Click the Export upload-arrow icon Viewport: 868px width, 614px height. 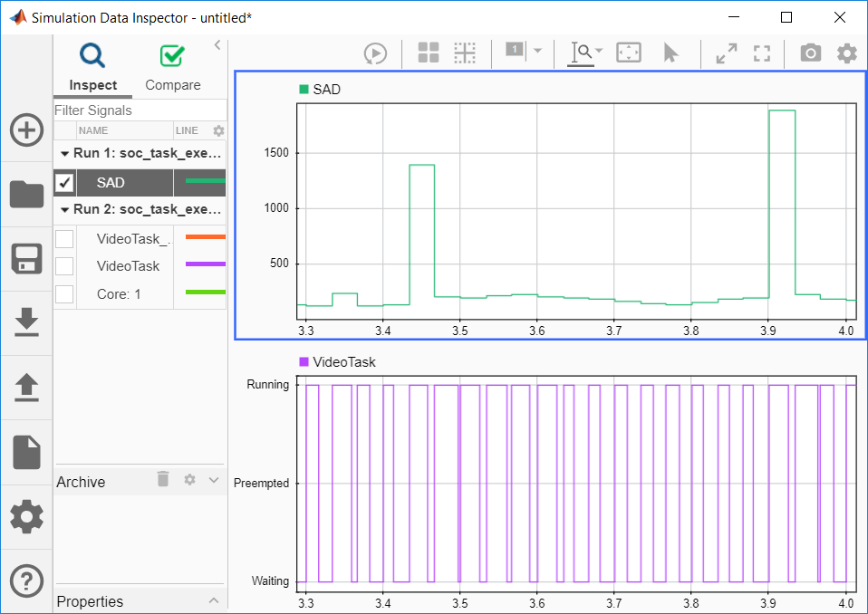tap(26, 388)
